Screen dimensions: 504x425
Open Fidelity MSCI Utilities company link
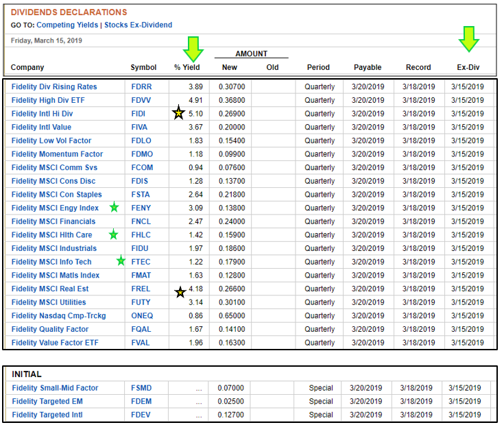coord(49,302)
